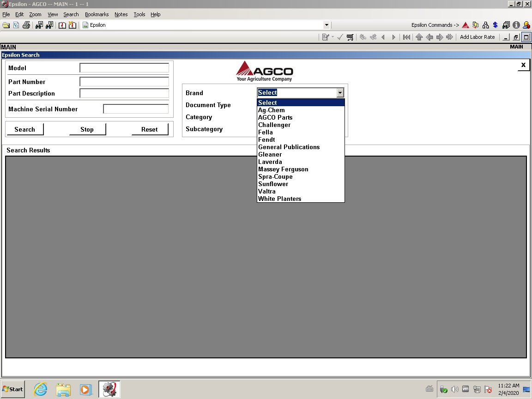
Task: Click the skip-to-first rewind icon
Action: click(406, 37)
